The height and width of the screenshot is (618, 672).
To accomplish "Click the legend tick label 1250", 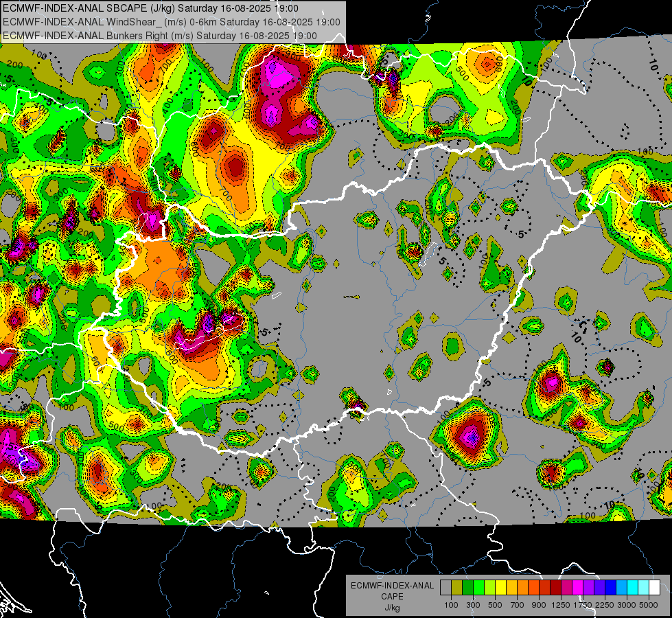I will (x=561, y=605).
